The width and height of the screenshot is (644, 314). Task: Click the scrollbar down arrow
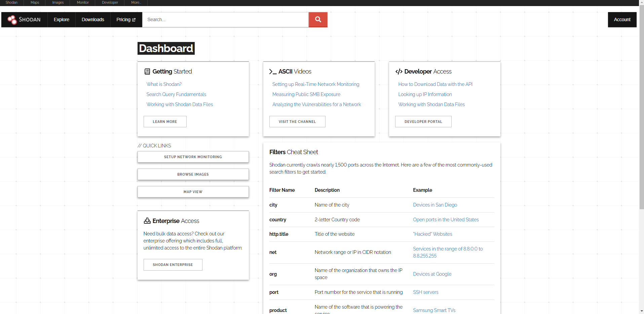(x=641, y=311)
